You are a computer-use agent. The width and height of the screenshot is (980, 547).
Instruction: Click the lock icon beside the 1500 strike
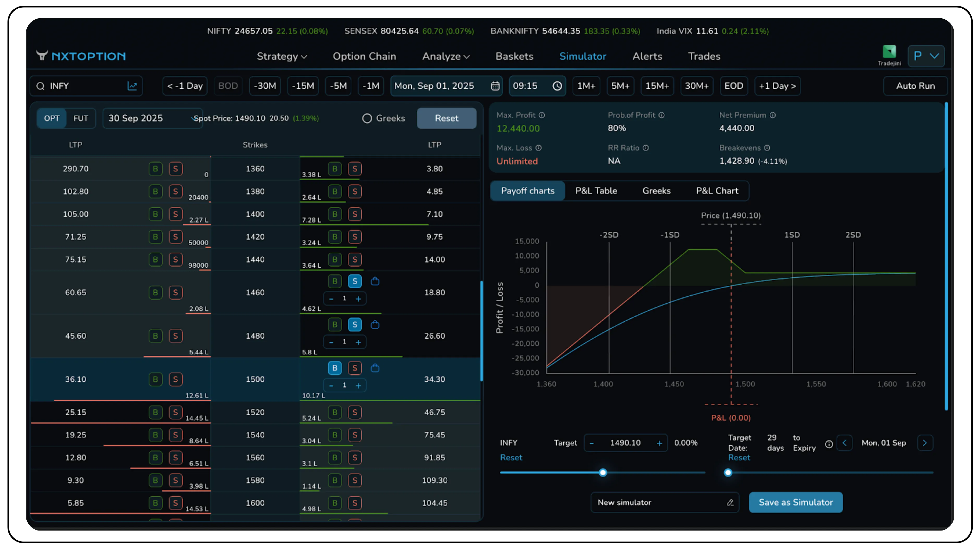click(x=375, y=368)
